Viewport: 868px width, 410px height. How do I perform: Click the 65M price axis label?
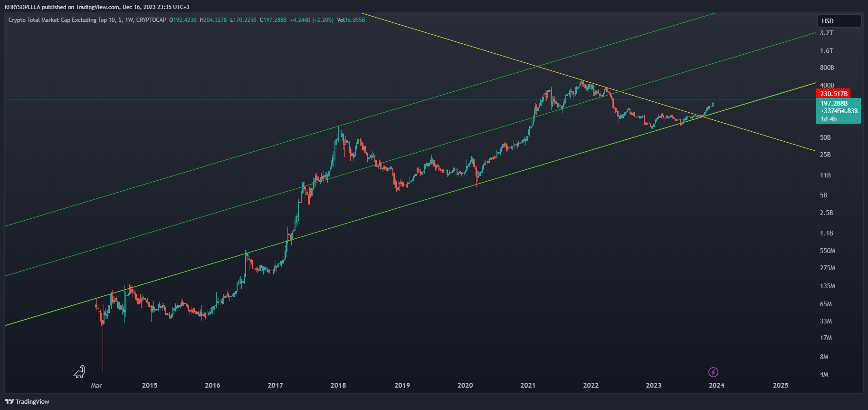point(826,304)
